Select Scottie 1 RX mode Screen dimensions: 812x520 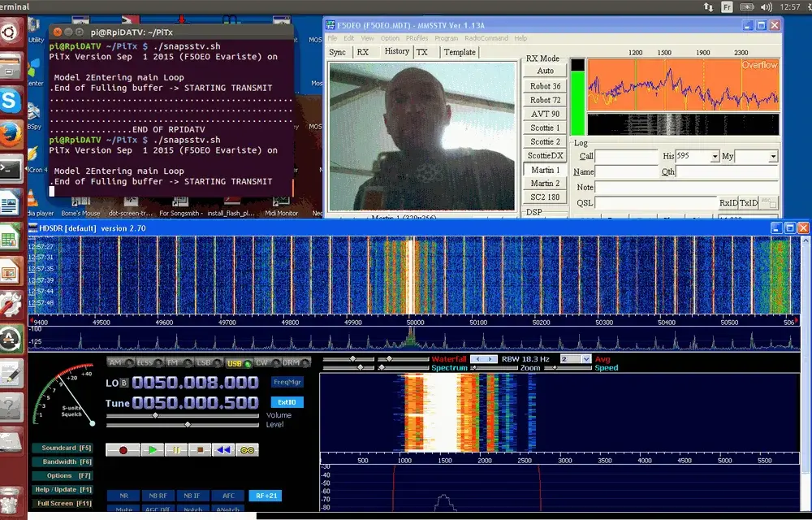click(545, 128)
